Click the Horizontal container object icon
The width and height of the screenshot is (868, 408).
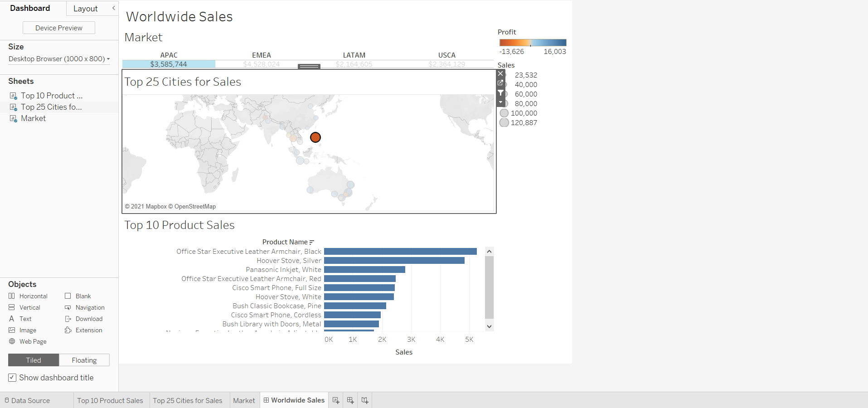[x=12, y=296]
